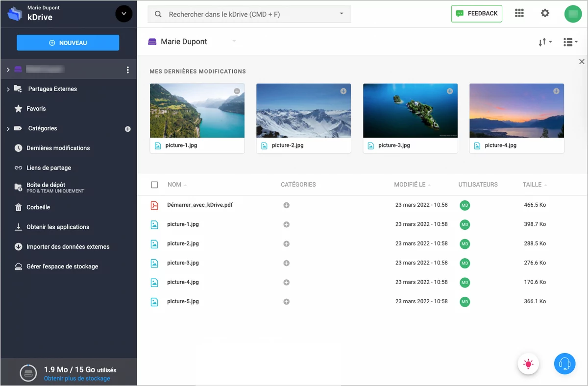Open the picture-1.jpg lake thumbnail

point(197,111)
